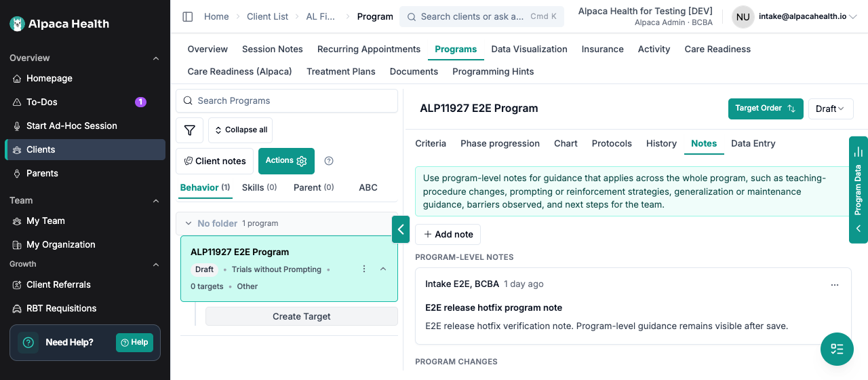This screenshot has height=380, width=868.
Task: Collapse the programs list with green arrow handle
Action: (x=401, y=229)
